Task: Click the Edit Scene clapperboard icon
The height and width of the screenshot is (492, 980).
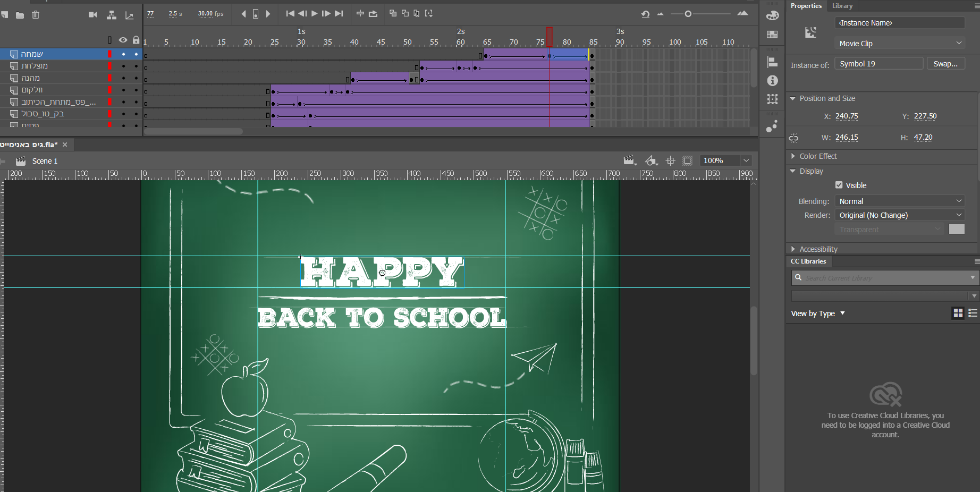Action: (630, 161)
